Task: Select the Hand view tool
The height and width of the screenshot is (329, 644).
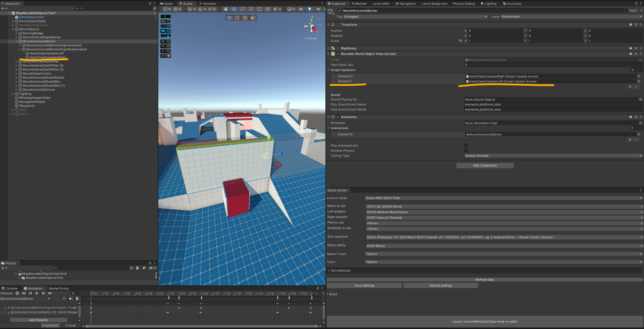Action: (226, 9)
